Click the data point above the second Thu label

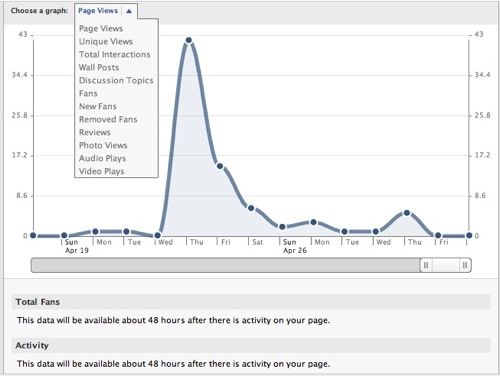[407, 213]
